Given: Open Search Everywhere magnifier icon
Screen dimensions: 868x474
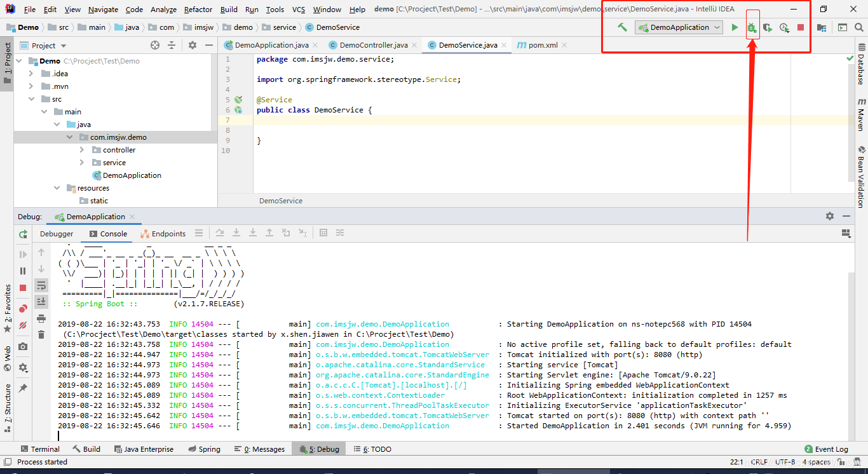Looking at the screenshot, I should [858, 27].
